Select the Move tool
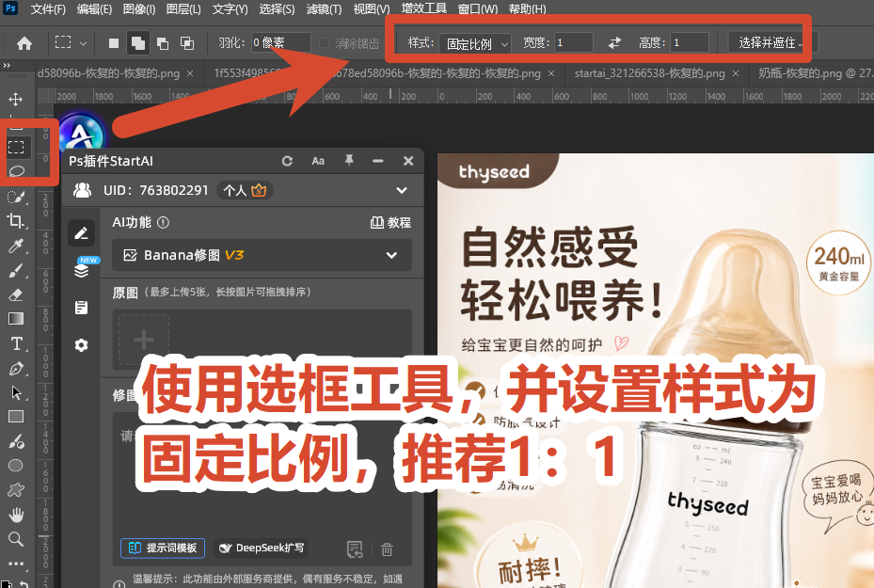The height and width of the screenshot is (588, 874). tap(16, 99)
